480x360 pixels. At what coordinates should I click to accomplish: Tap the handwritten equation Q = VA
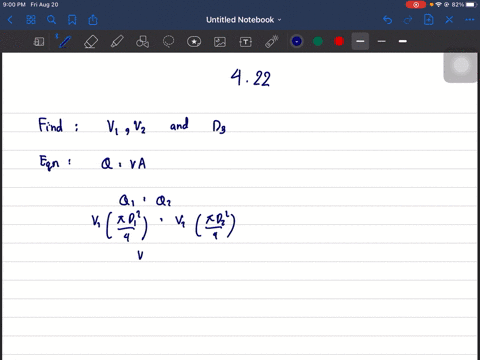click(x=124, y=164)
